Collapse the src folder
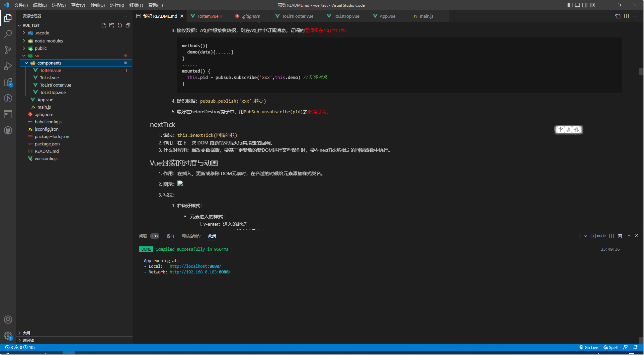Screen dimensions: 644x355 click(76, 55)
